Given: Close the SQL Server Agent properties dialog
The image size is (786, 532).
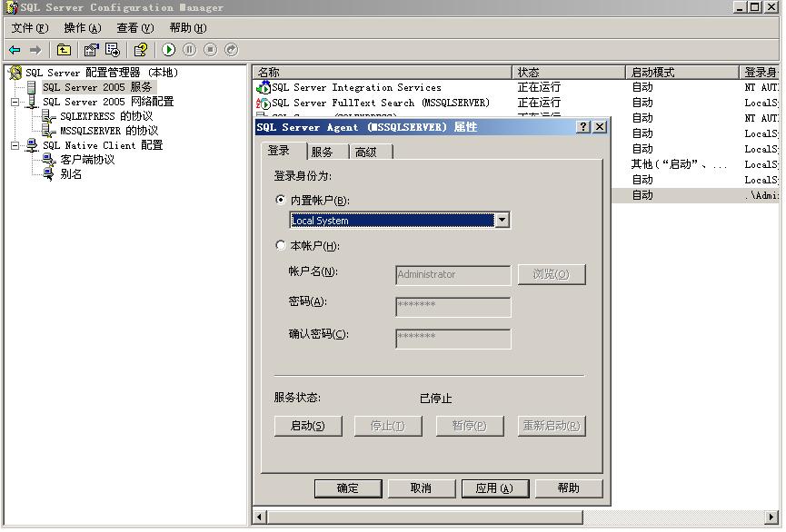Looking at the screenshot, I should coord(600,127).
